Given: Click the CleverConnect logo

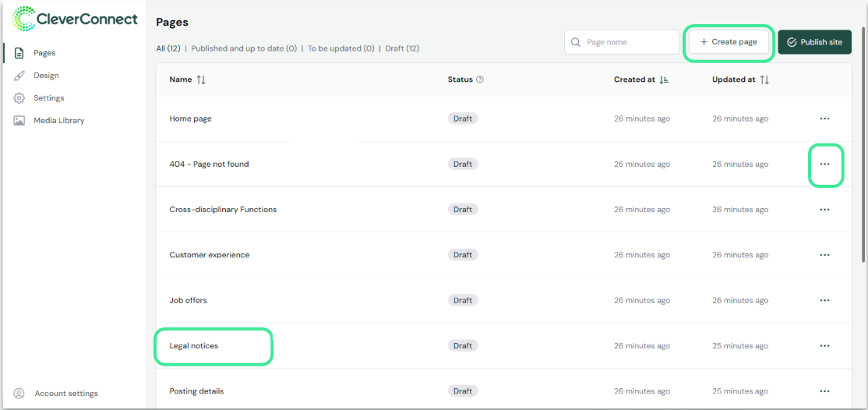Looking at the screenshot, I should tap(76, 19).
